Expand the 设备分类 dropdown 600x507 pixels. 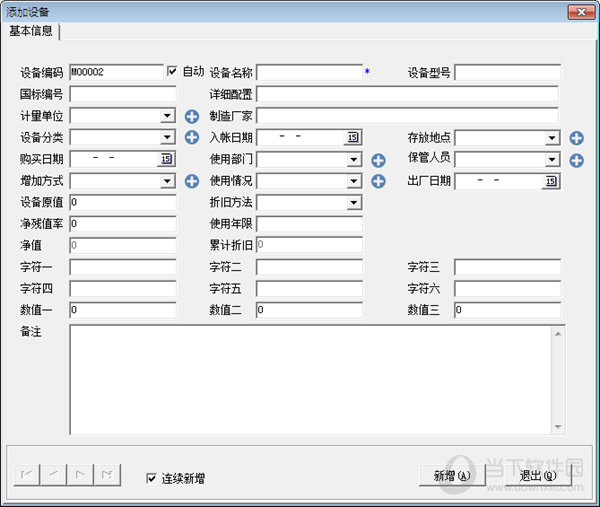coord(167,137)
